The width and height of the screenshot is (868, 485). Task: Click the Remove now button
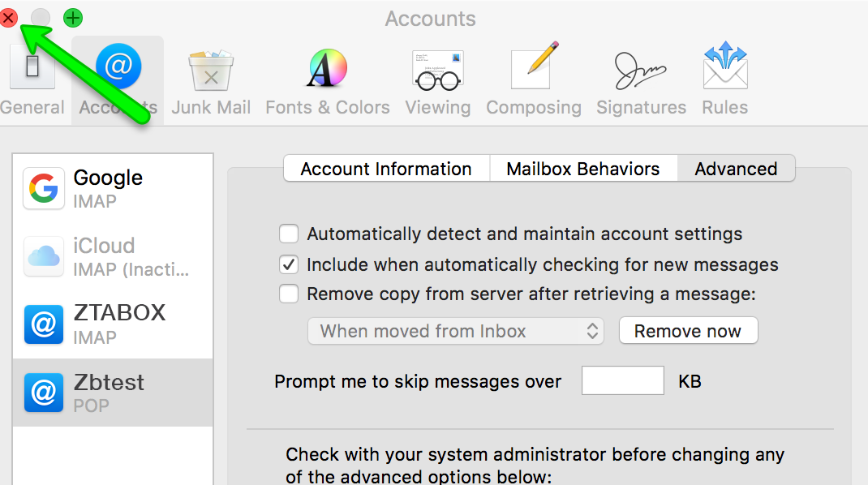[x=688, y=331]
